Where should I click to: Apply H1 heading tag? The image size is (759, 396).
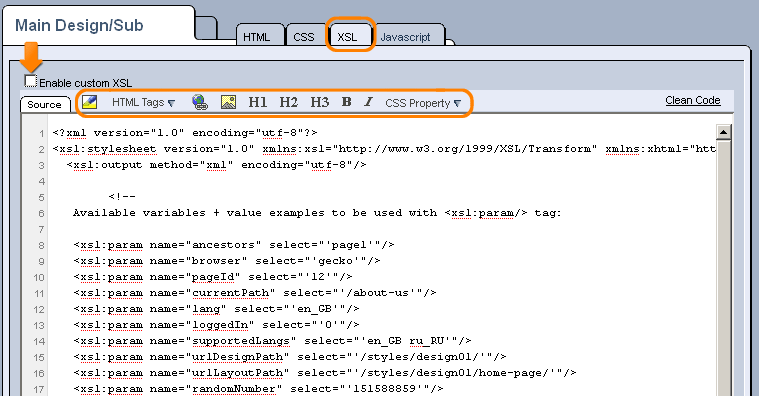[x=258, y=102]
